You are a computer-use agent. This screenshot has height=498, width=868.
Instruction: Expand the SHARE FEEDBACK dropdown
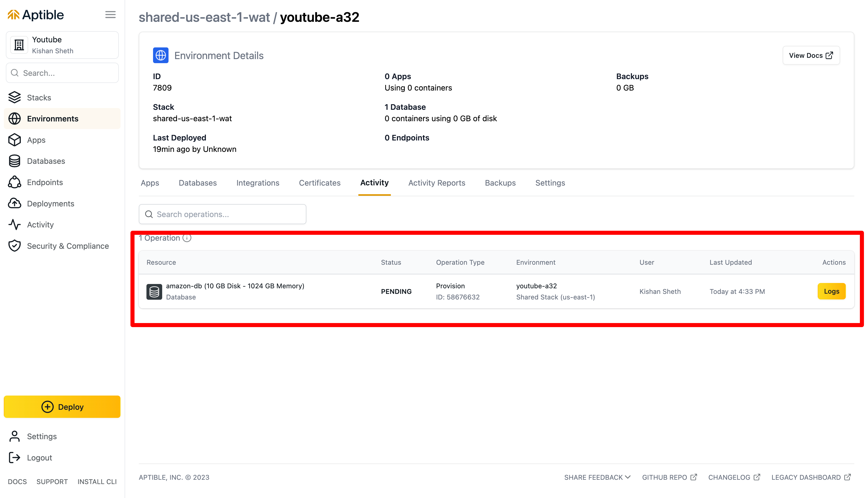click(597, 477)
